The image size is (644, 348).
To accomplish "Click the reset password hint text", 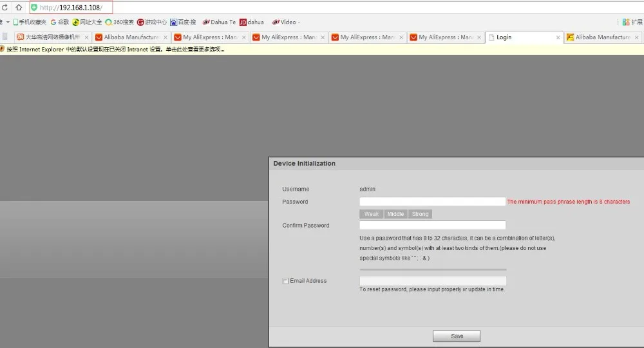I will (x=432, y=289).
